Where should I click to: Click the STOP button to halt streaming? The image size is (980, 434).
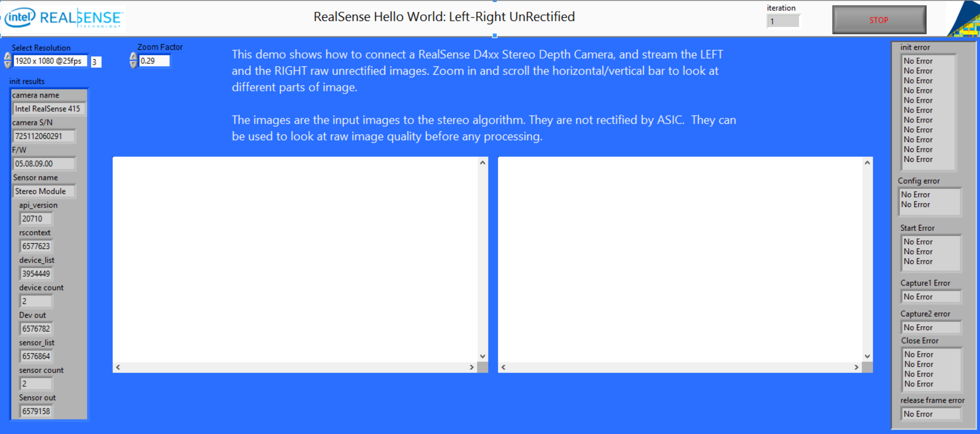[x=878, y=20]
